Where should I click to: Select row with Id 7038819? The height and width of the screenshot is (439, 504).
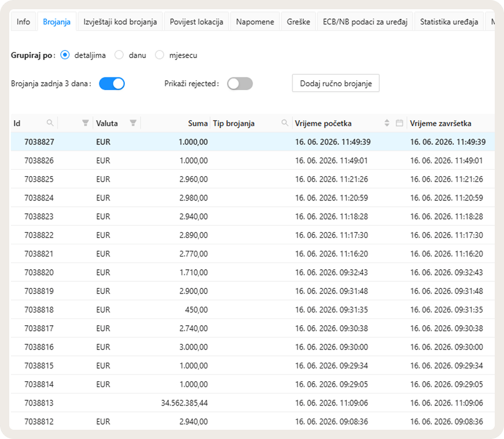(x=253, y=291)
